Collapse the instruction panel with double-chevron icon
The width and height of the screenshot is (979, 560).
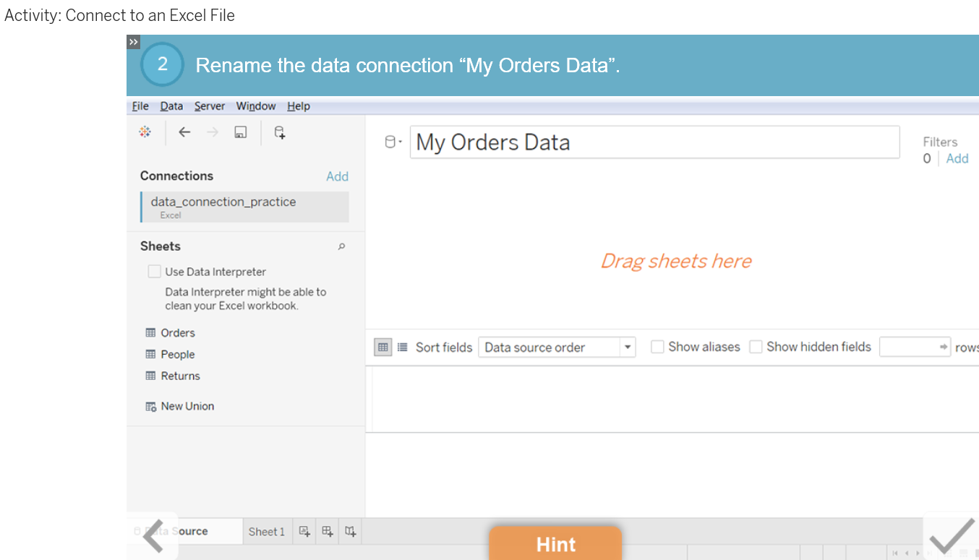tap(133, 42)
